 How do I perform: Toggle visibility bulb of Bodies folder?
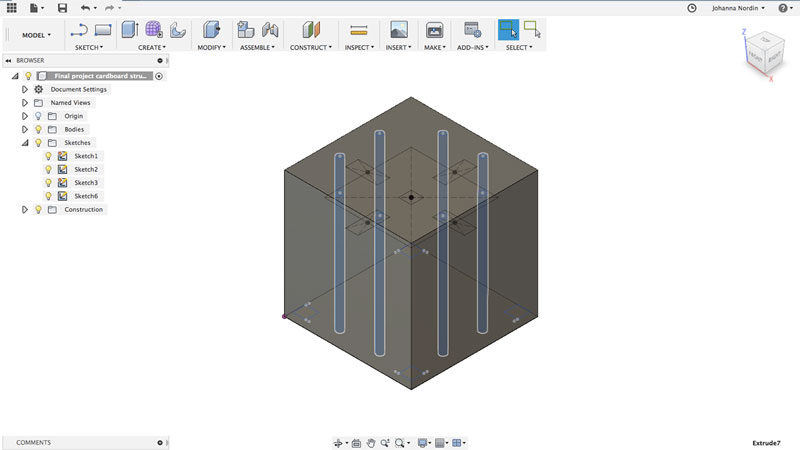[38, 129]
